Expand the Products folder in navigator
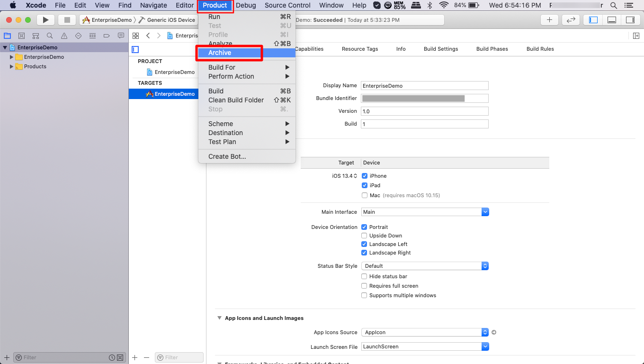This screenshot has width=644, height=364. tap(12, 66)
